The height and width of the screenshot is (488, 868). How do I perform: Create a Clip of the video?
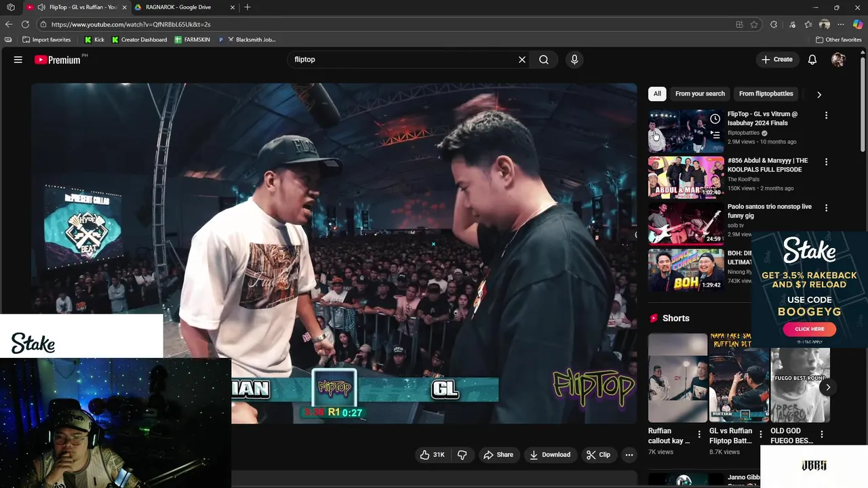(599, 455)
